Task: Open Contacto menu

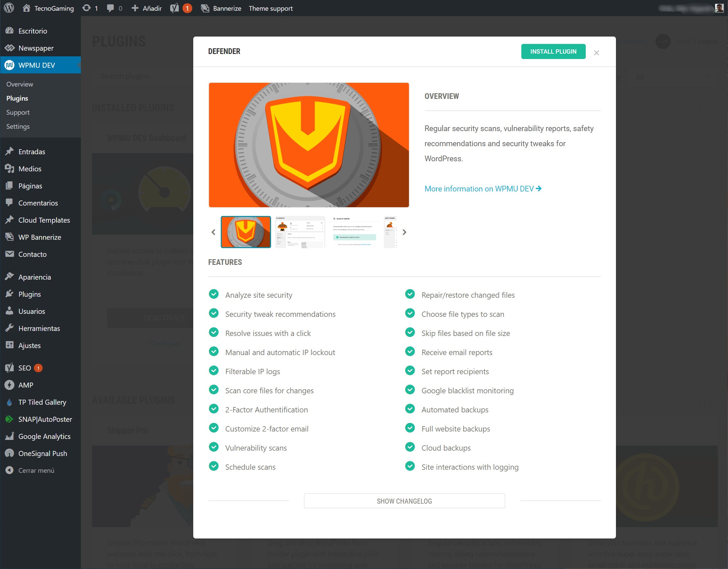Action: tap(40, 254)
